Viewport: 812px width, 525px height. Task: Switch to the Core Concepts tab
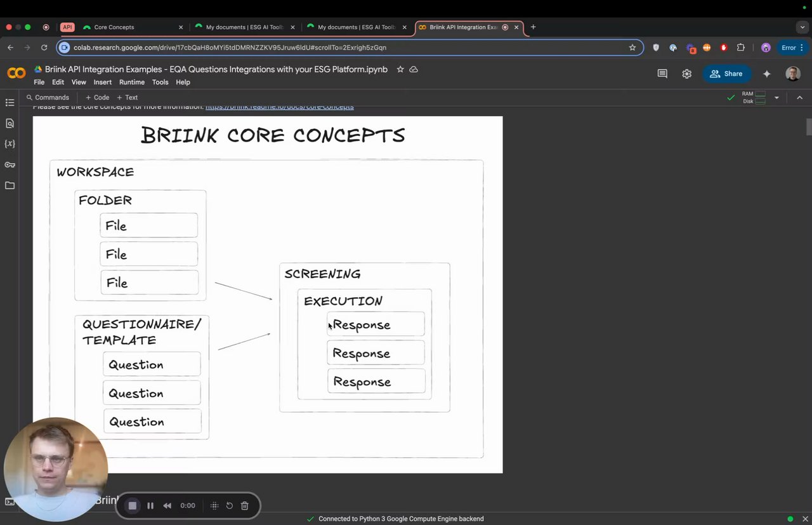[133, 27]
